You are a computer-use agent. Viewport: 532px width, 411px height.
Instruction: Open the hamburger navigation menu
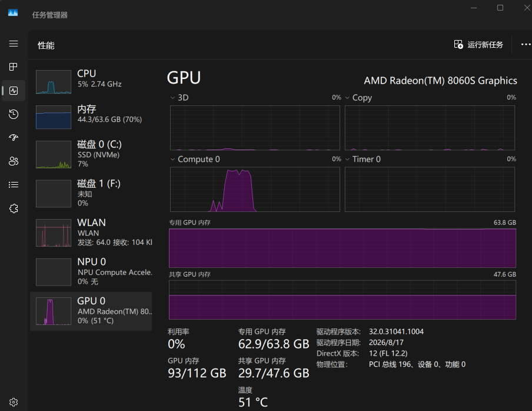click(14, 44)
